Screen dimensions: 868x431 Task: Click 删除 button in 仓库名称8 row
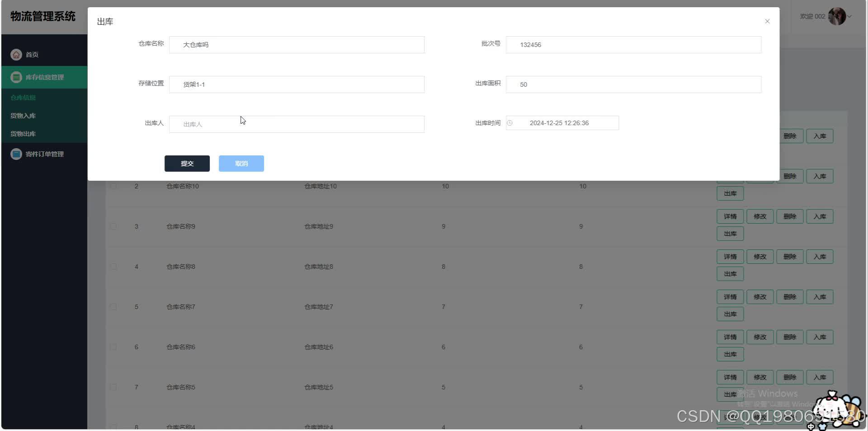click(x=790, y=257)
